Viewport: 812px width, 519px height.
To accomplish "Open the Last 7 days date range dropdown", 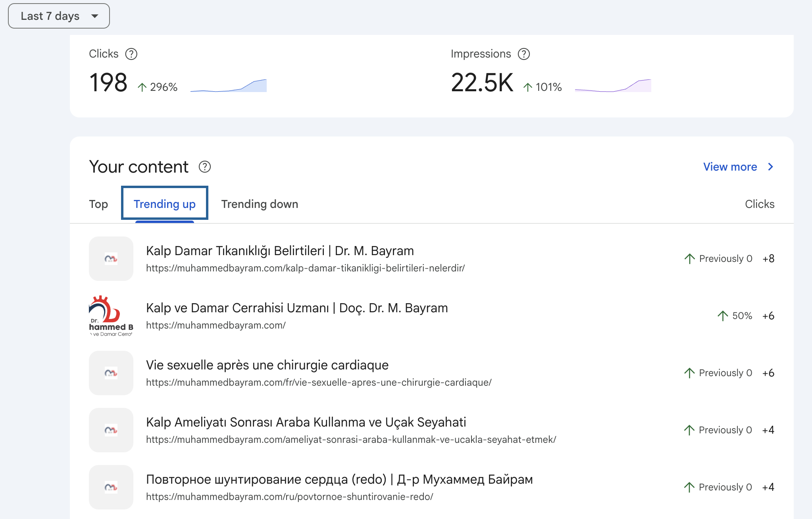I will 59,16.
